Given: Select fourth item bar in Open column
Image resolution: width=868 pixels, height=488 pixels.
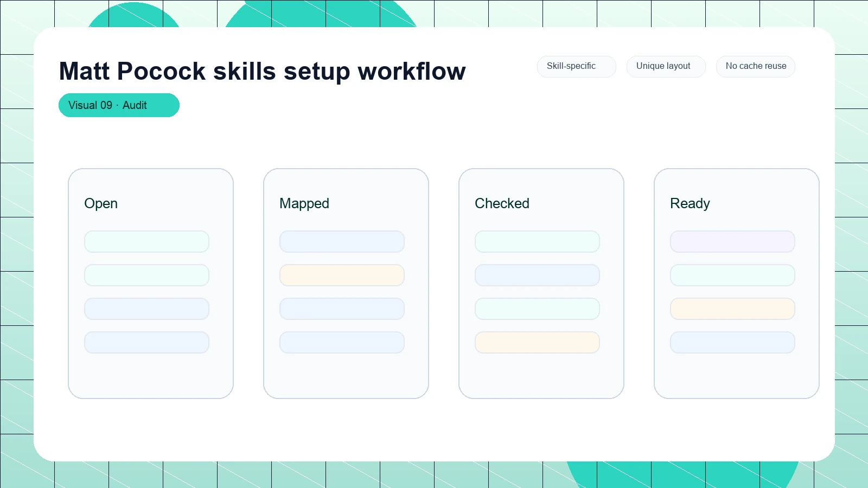Looking at the screenshot, I should tap(146, 342).
